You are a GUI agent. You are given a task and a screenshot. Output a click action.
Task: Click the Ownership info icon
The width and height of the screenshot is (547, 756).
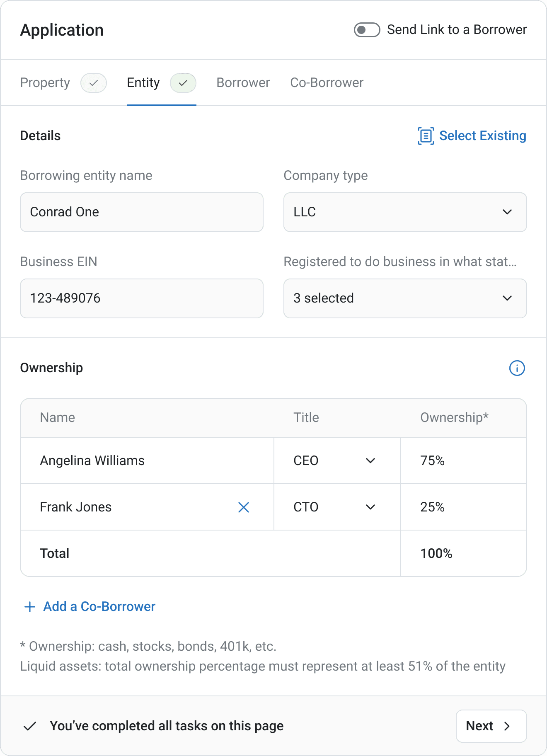pyautogui.click(x=517, y=368)
